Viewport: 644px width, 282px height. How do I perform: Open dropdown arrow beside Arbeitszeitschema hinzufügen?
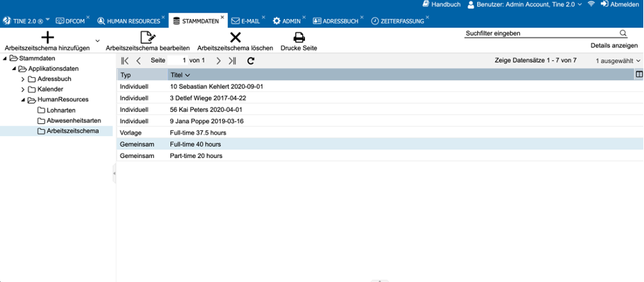(97, 40)
